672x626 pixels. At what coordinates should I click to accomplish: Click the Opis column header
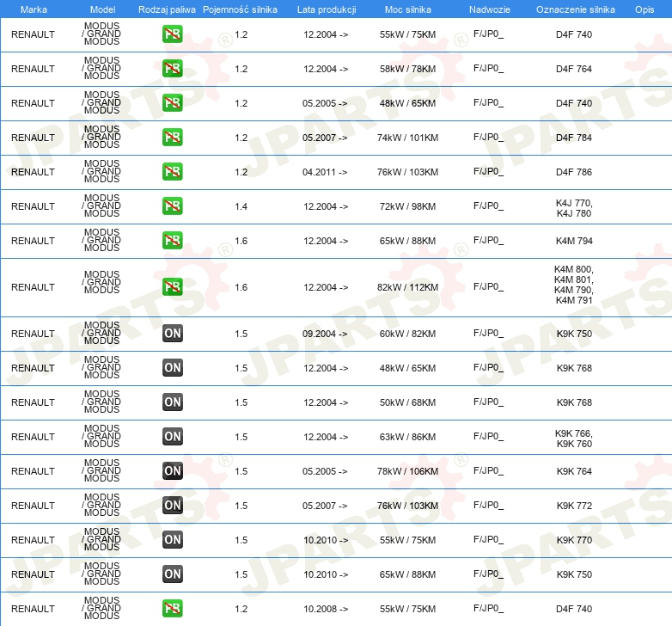click(645, 9)
